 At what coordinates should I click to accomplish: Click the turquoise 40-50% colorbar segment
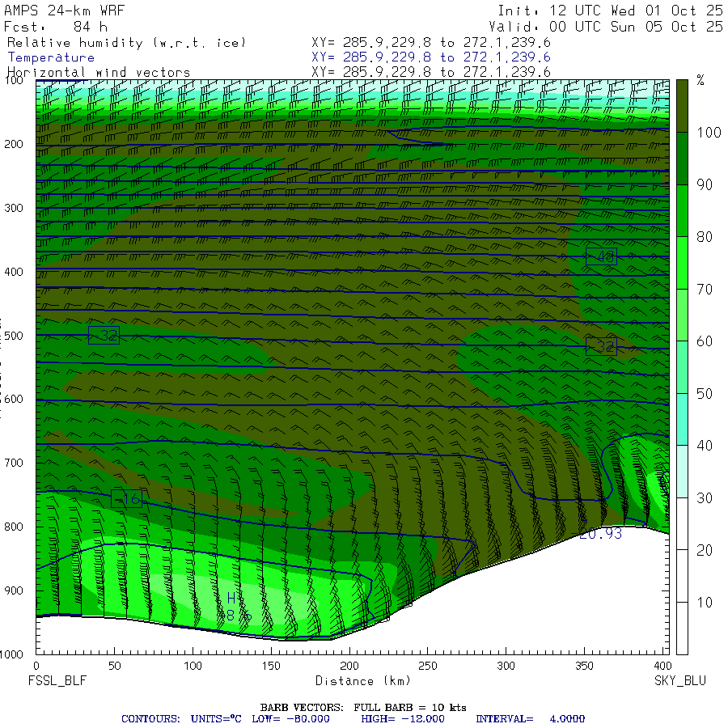pos(682,419)
